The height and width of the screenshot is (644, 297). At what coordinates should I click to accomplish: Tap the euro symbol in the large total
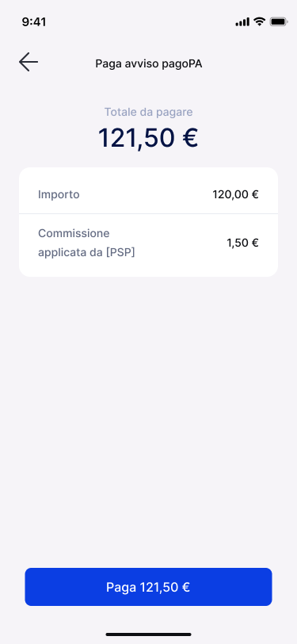[x=189, y=137]
